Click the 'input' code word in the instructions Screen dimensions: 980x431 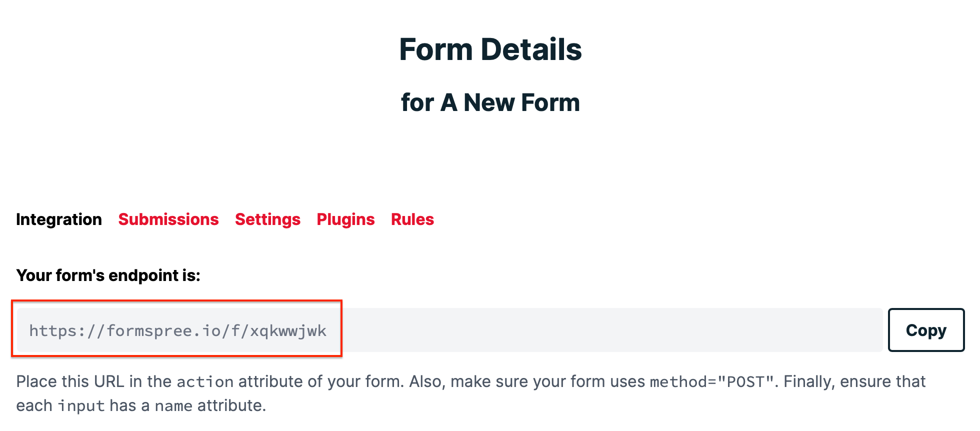(81, 405)
